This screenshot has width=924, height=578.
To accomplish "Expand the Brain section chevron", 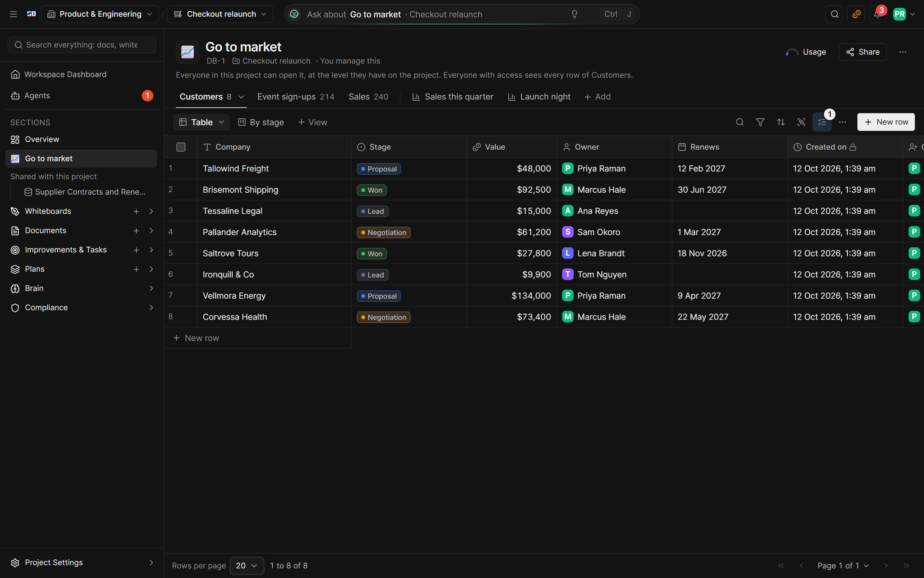I will point(151,288).
